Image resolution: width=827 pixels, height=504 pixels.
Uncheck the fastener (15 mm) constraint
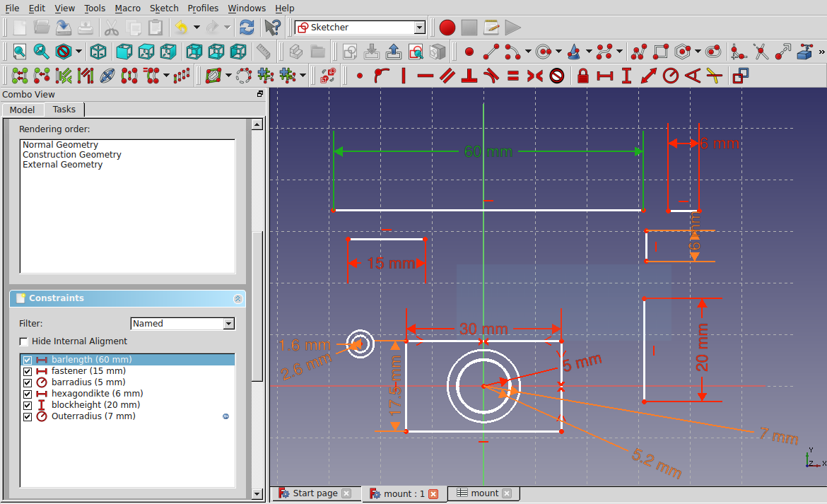coord(28,371)
